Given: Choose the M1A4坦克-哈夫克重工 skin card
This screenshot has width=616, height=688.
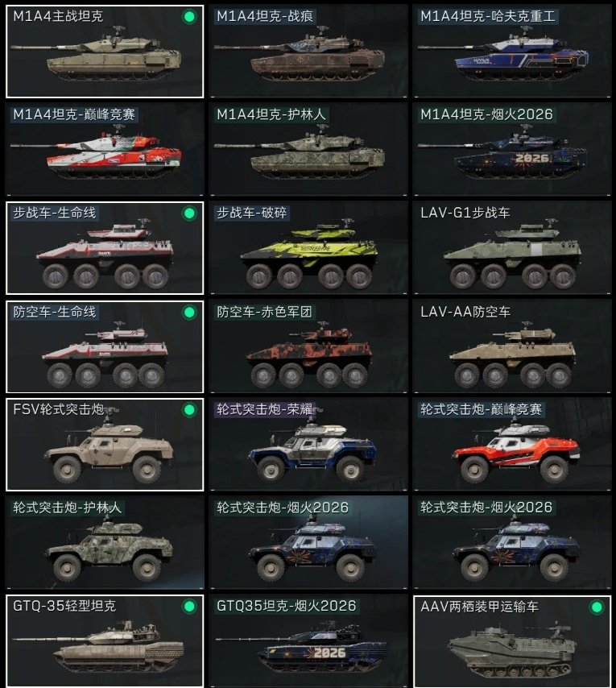Looking at the screenshot, I should 512,52.
